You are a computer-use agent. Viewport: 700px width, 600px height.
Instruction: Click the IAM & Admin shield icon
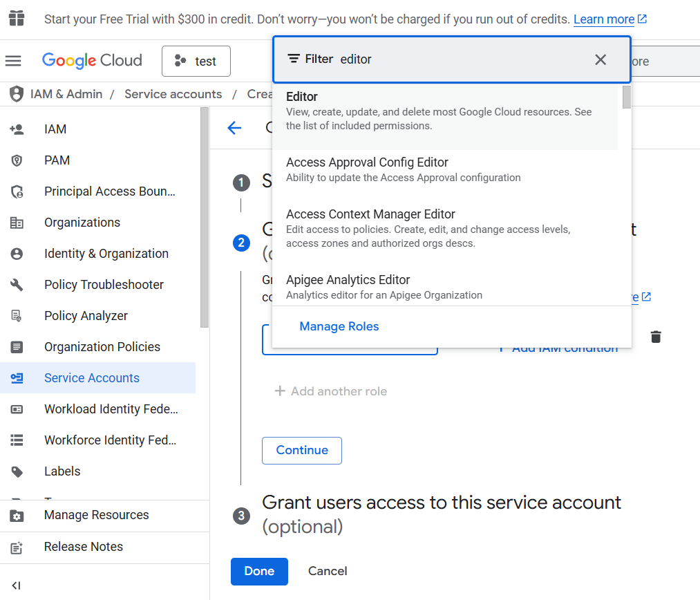(17, 94)
